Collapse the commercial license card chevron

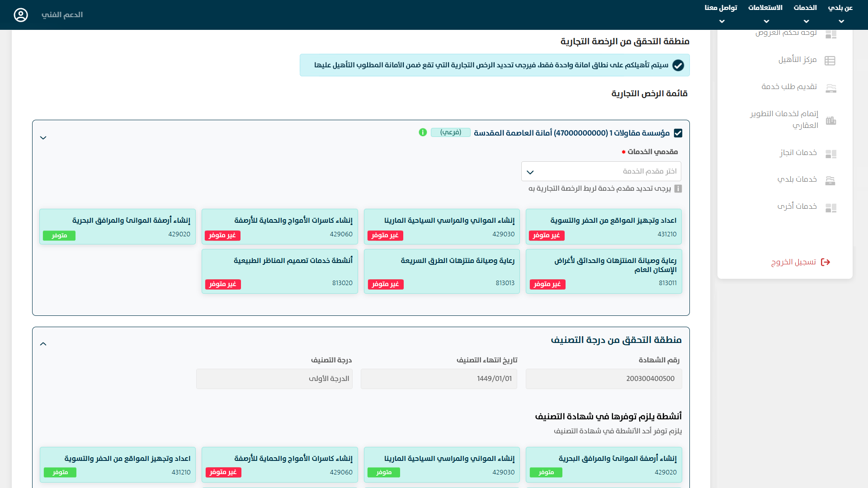tap(43, 138)
